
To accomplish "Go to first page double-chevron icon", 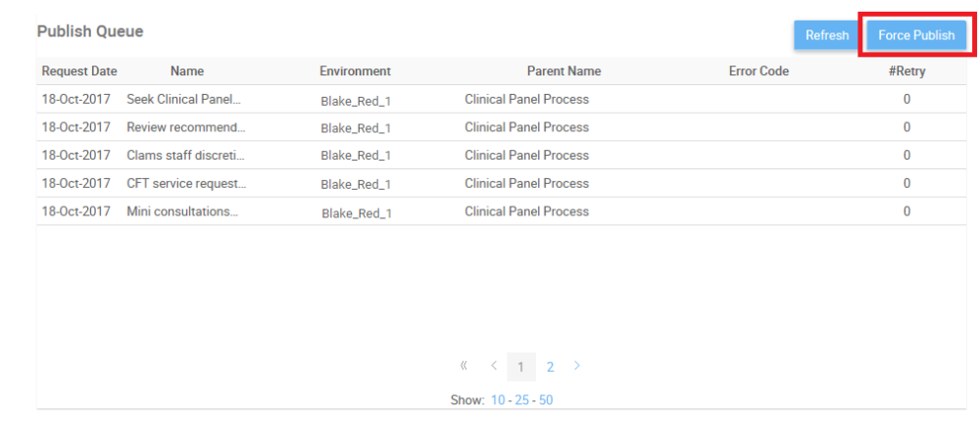I will pyautogui.click(x=464, y=366).
